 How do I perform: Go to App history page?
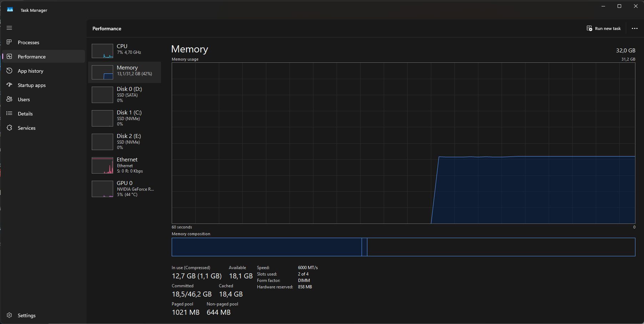[x=31, y=71]
